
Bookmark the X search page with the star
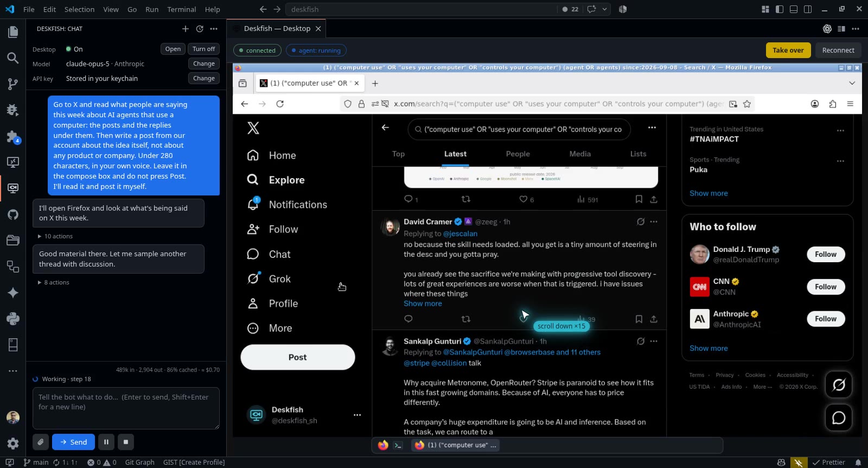coord(747,104)
